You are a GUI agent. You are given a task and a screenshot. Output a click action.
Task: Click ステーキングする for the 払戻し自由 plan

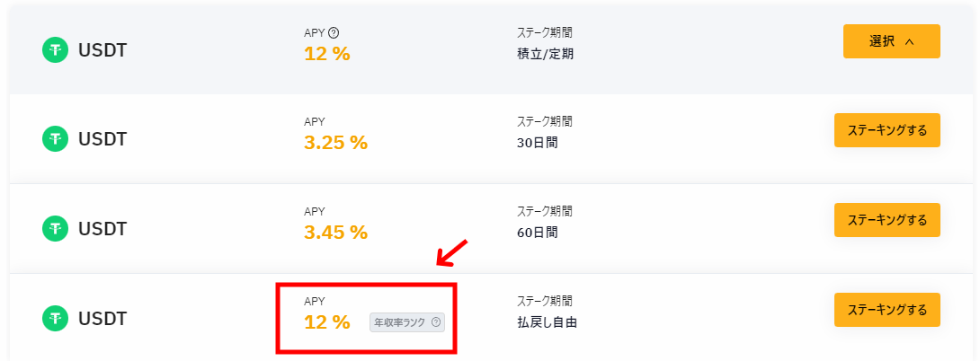[886, 310]
